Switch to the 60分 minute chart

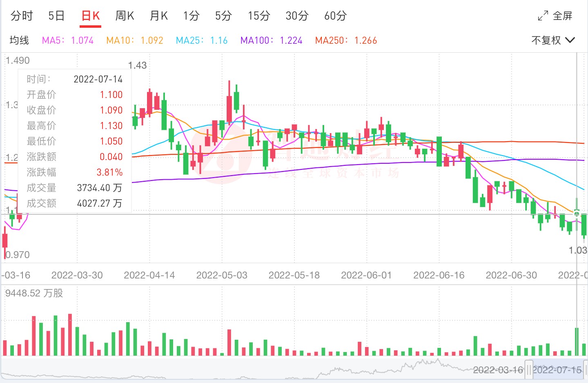point(335,16)
